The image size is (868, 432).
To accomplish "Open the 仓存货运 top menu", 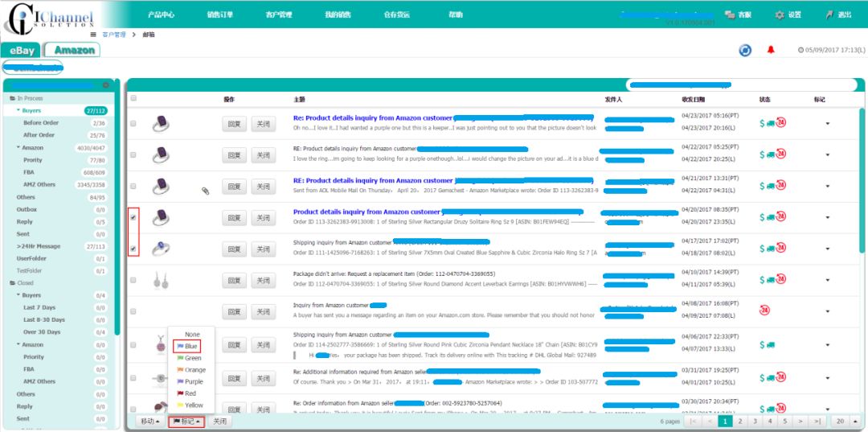I will pos(396,15).
